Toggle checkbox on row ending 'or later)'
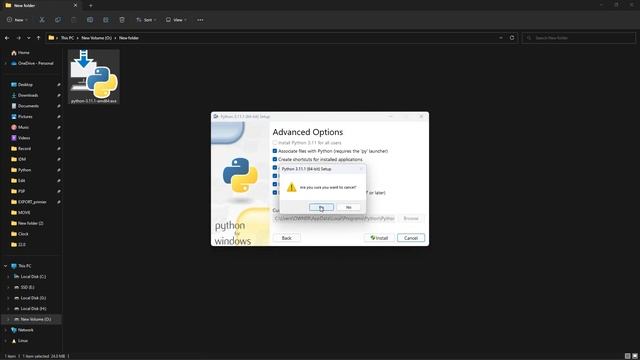 click(275, 193)
